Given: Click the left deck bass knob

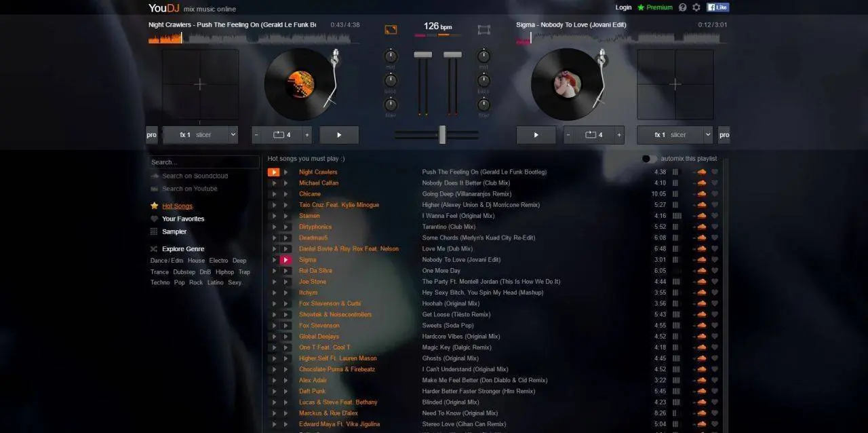Looking at the screenshot, I should tap(391, 81).
